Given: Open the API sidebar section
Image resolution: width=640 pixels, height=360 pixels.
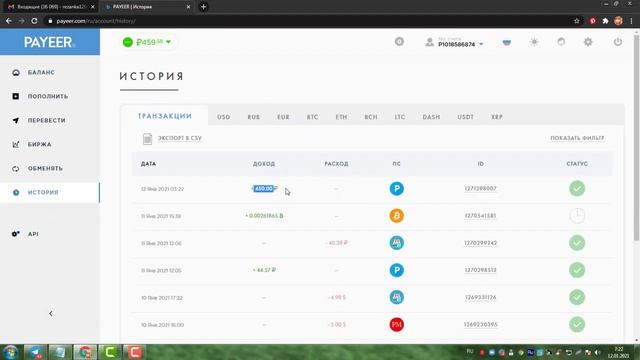Looking at the screenshot, I should click(x=33, y=234).
